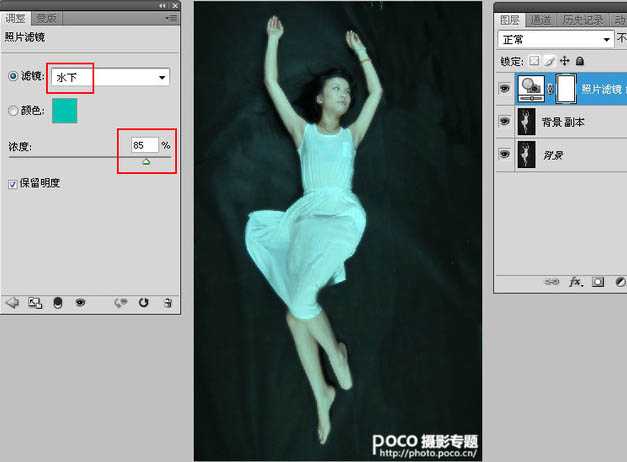Uncheck the 保留明度 checkbox
627x462 pixels.
click(13, 184)
